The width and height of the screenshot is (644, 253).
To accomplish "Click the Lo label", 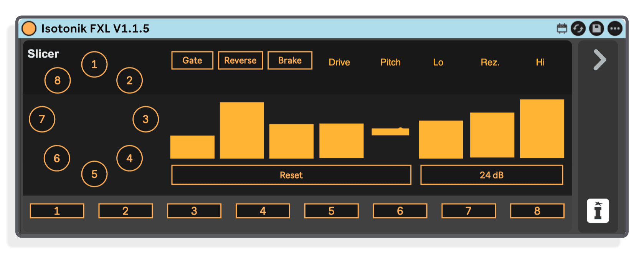I will [x=438, y=62].
